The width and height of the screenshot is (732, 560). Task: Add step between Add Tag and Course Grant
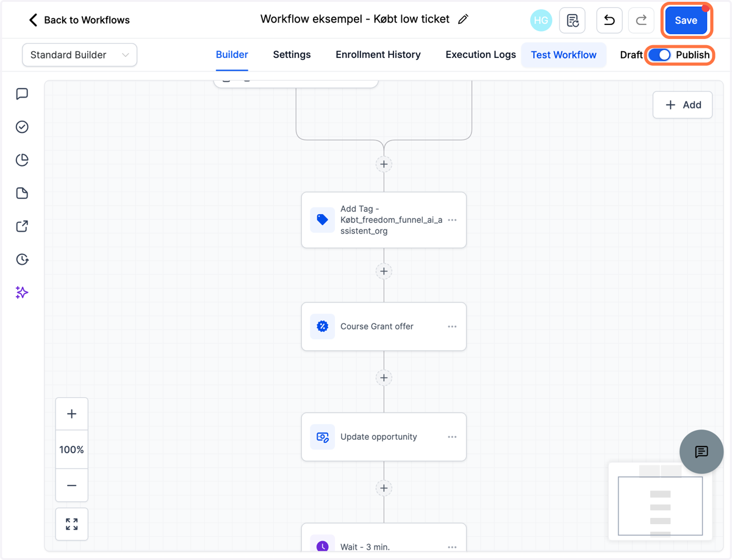pos(384,271)
